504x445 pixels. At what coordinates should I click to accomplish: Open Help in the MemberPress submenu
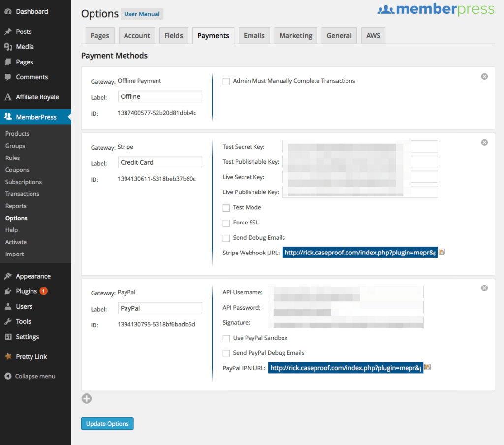(x=12, y=230)
